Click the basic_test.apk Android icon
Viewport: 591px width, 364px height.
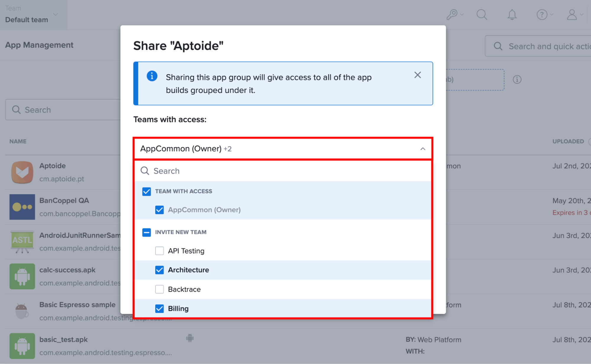[x=22, y=346]
